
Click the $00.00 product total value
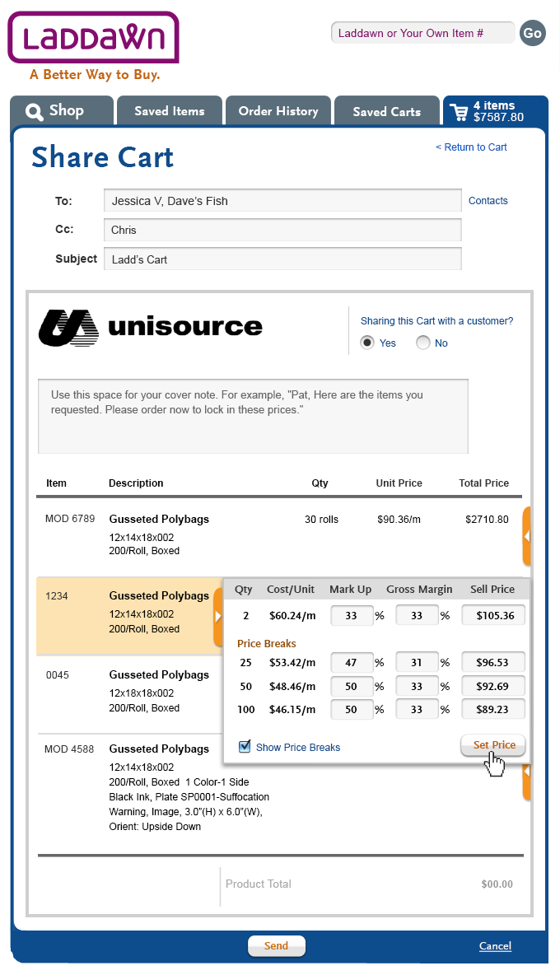tap(497, 884)
